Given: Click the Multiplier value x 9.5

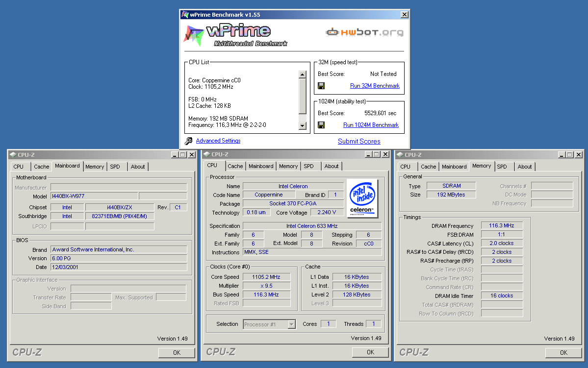Looking at the screenshot, I should (266, 286).
